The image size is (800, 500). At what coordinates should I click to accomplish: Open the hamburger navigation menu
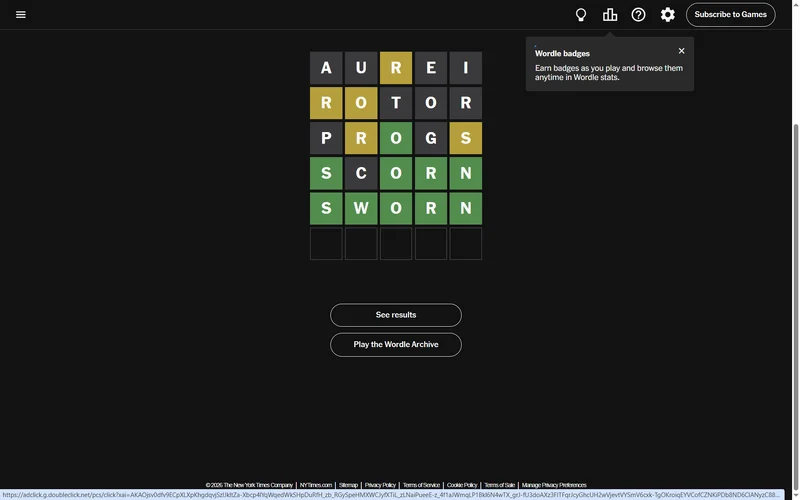click(x=21, y=15)
